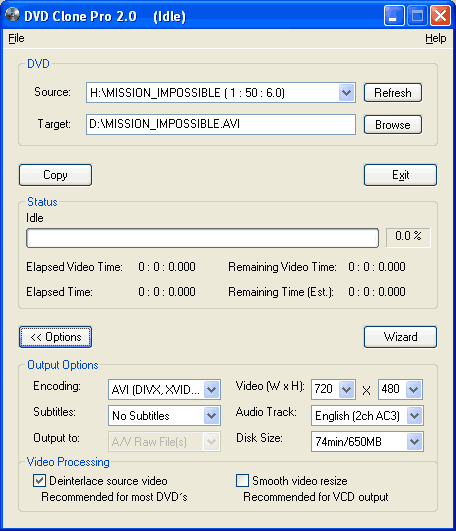Click the disabled maximize button
The image size is (456, 531).
(417, 16)
